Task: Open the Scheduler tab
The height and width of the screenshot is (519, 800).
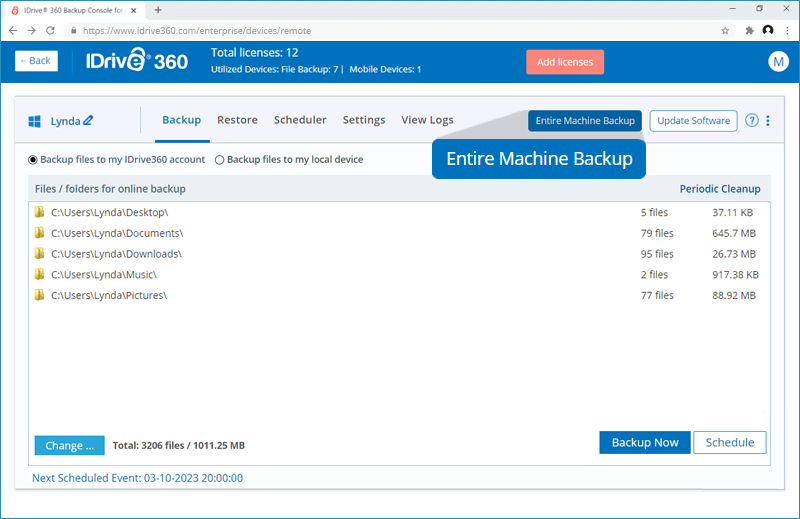Action: point(300,120)
